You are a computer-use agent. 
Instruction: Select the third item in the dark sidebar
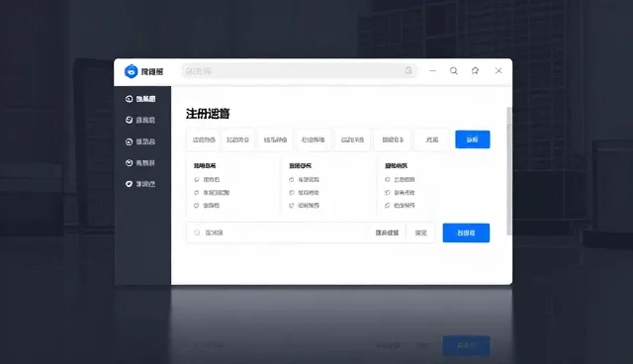(140, 141)
